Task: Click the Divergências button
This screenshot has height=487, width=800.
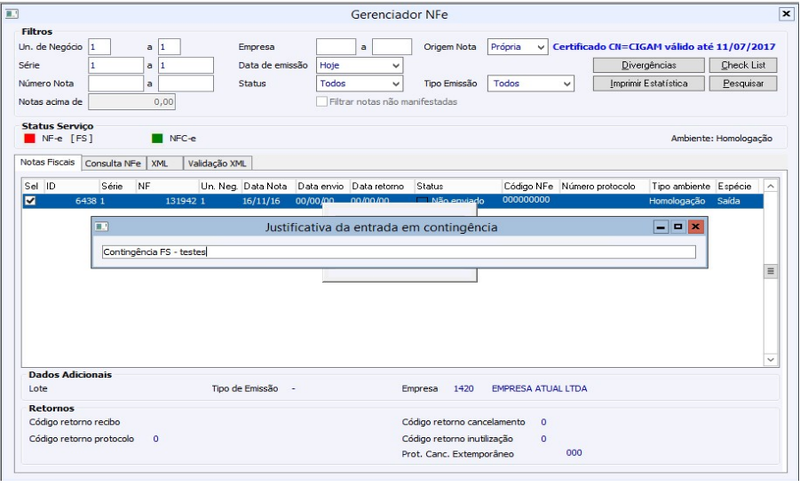Action: click(648, 65)
